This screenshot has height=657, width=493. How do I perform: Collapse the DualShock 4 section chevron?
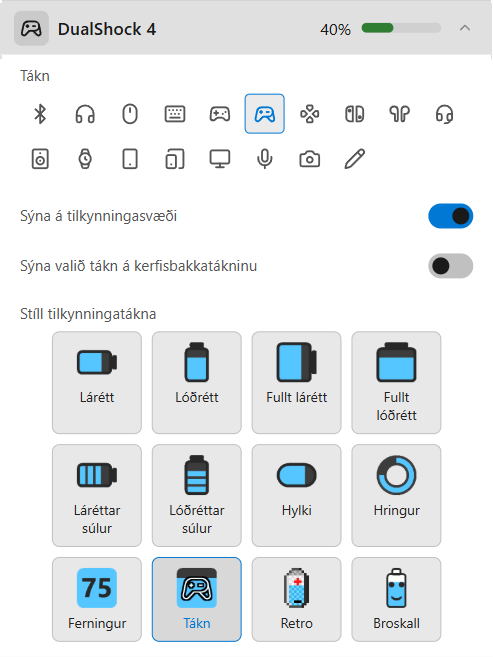pos(465,28)
